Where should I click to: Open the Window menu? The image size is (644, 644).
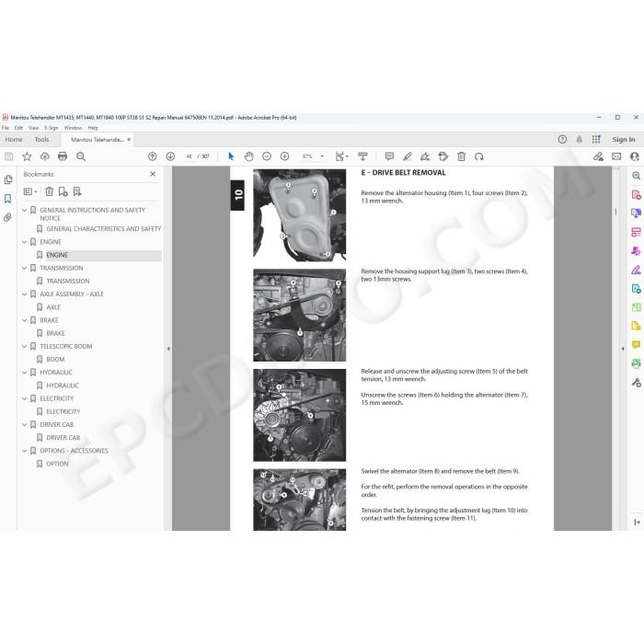[73, 128]
